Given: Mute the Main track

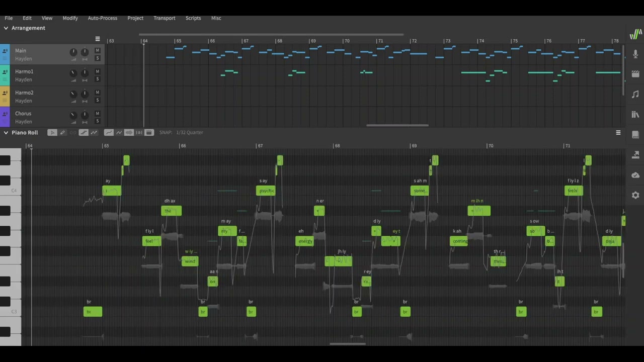Looking at the screenshot, I should (98, 50).
